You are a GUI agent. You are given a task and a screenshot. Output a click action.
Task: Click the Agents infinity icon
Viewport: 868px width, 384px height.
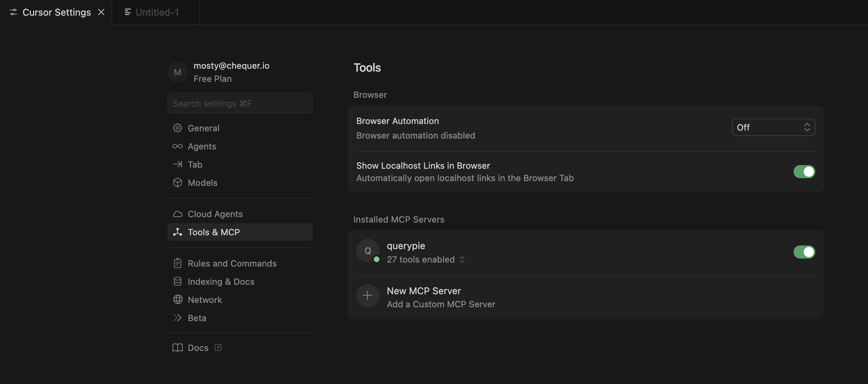pyautogui.click(x=177, y=146)
